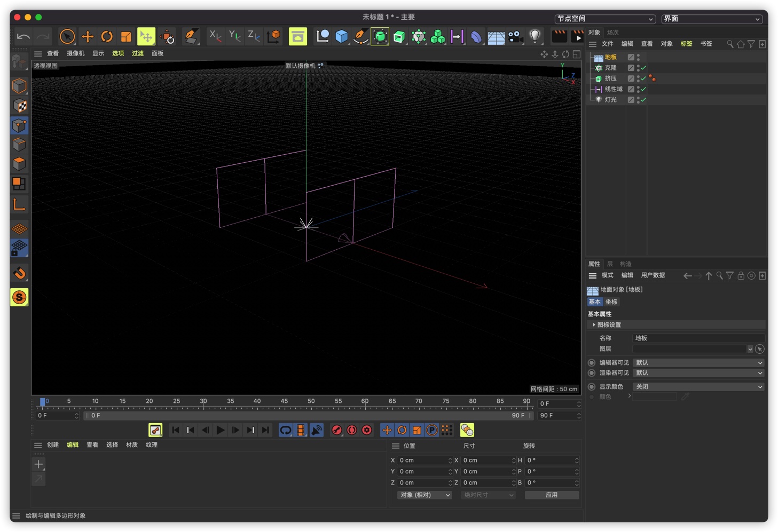Toggle the Enable Snap magnet icon
This screenshot has width=778, height=532.
pos(19,273)
